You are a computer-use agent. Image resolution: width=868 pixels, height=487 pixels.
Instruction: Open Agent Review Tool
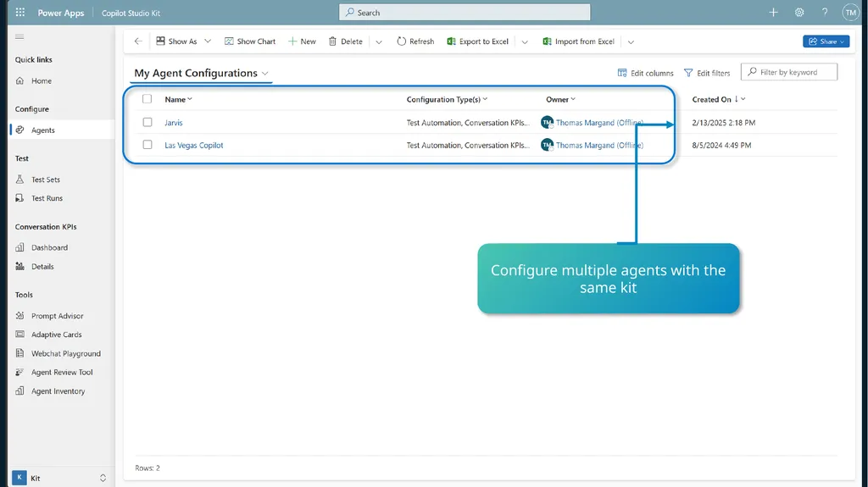pyautogui.click(x=62, y=372)
